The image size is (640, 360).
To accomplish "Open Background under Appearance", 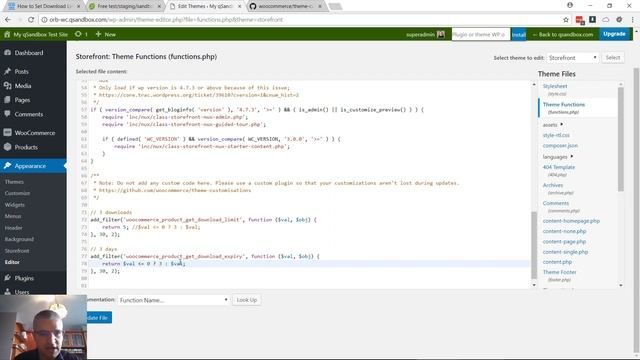I will click(19, 239).
